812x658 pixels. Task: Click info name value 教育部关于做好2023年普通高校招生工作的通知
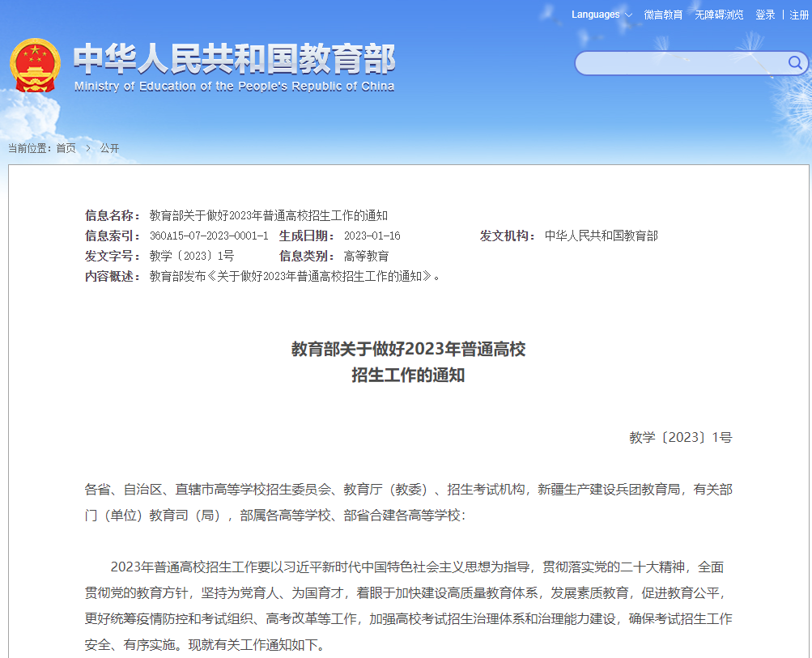[x=269, y=215]
